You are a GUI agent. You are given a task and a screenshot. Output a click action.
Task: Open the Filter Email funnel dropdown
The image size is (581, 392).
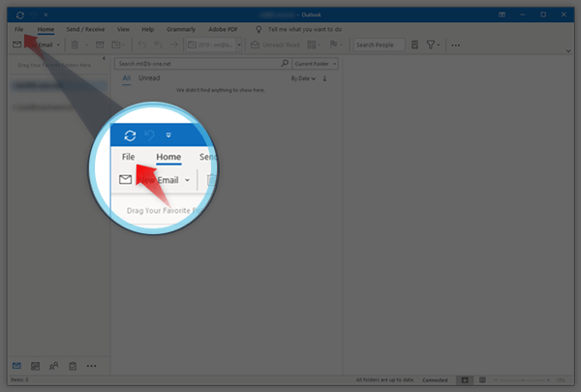[433, 45]
